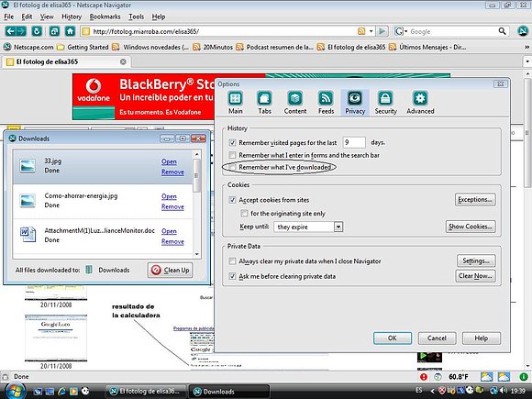Open the File menu

coord(9,17)
